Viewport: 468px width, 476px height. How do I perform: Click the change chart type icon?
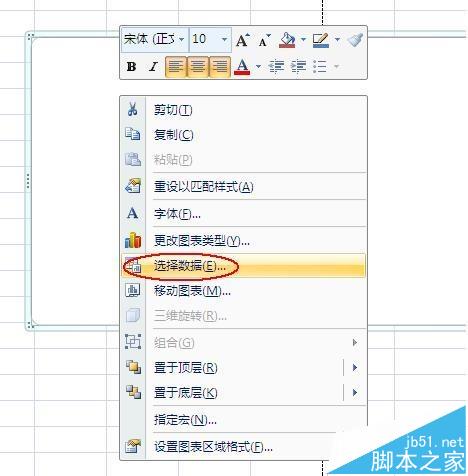133,240
